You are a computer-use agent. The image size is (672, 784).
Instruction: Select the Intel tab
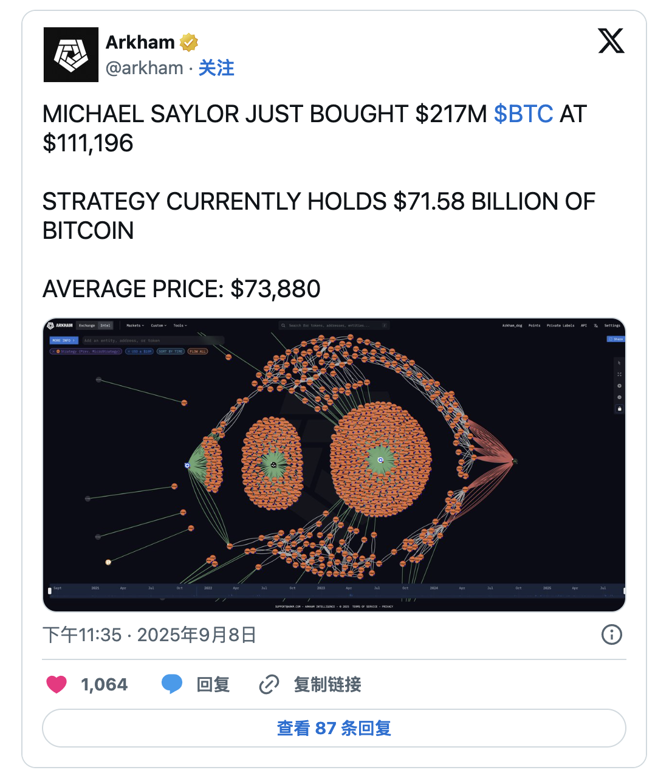point(105,326)
